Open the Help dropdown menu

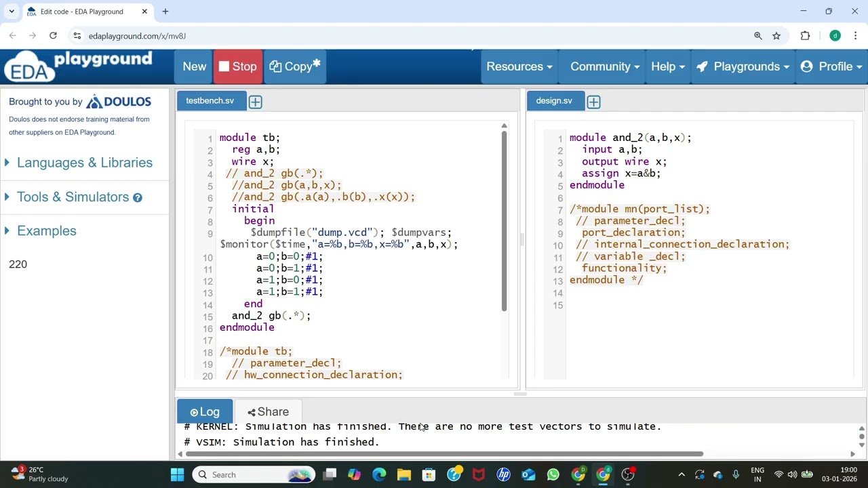tap(668, 66)
